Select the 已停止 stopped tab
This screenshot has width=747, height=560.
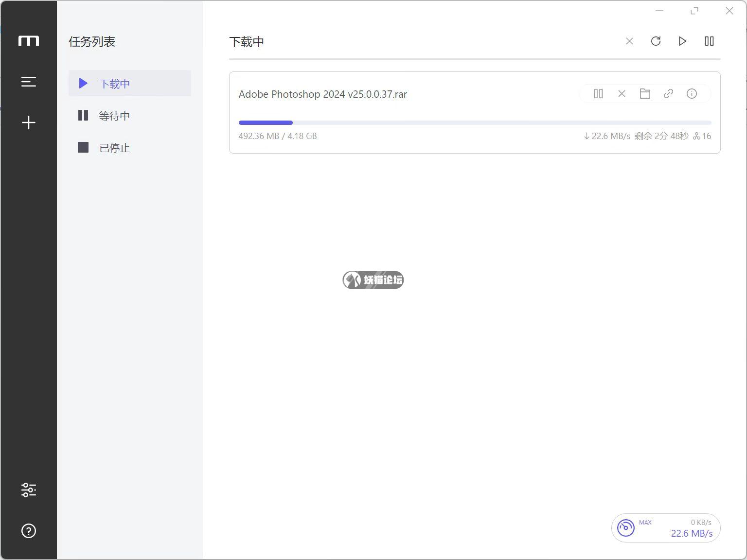[x=129, y=147]
